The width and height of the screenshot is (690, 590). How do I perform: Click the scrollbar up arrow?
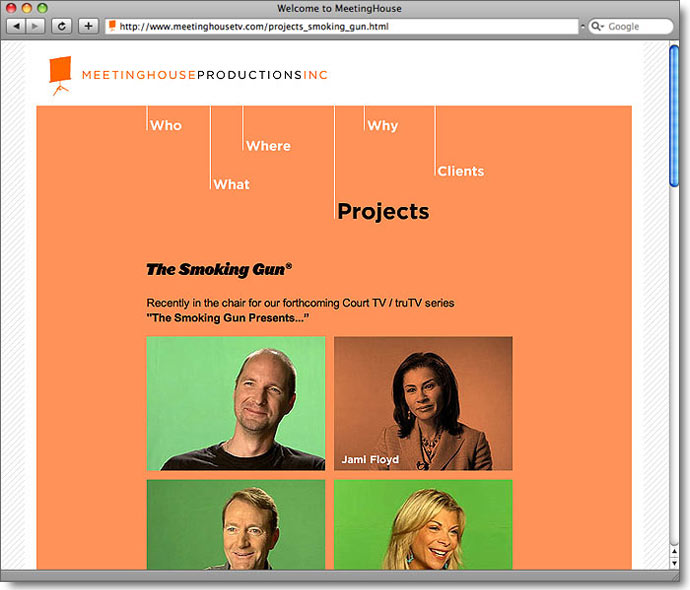(x=674, y=551)
